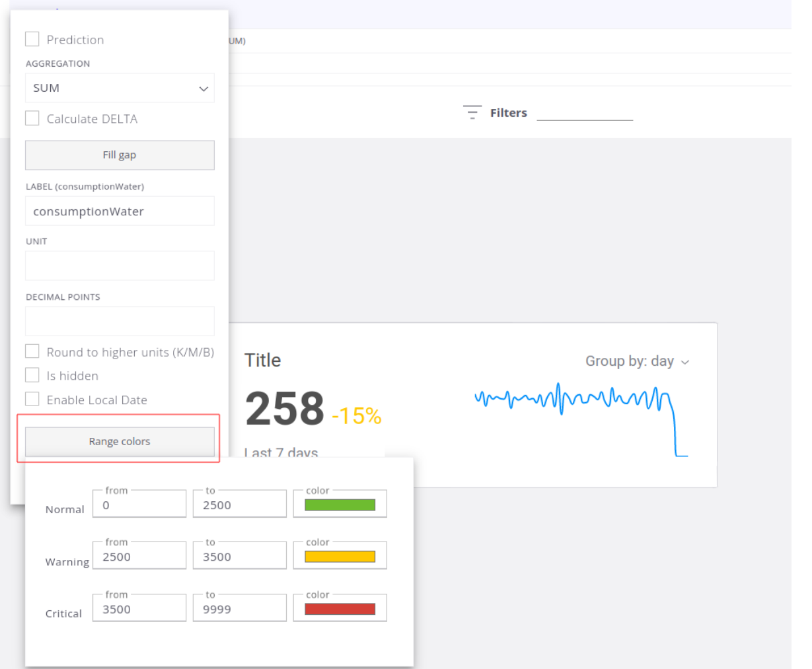Viewport: 812px width, 669px height.
Task: Select the red Critical color swatch
Action: (340, 609)
